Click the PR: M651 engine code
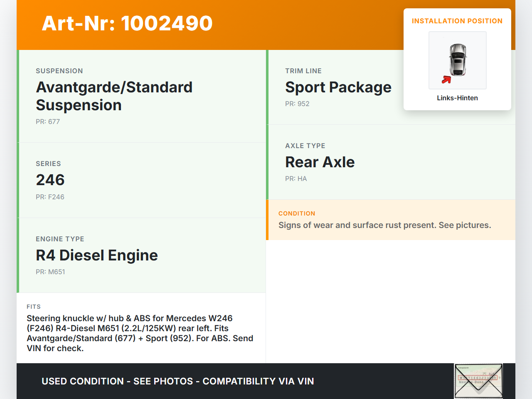 point(50,272)
